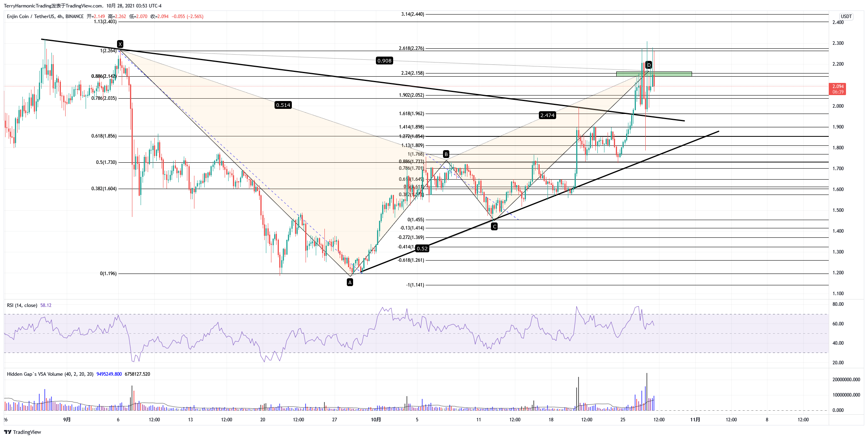Click the 0(1.455) Fibonacci level label
This screenshot has height=439, width=868.
click(416, 220)
